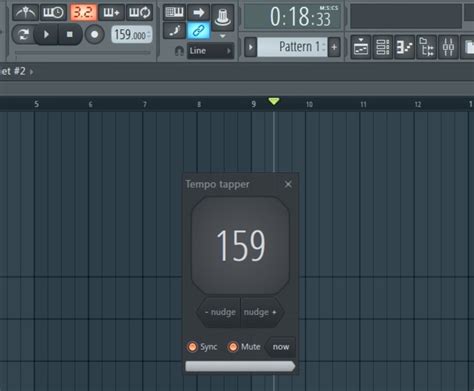
Task: Toggle the highlighted chain link icon
Action: tap(199, 31)
